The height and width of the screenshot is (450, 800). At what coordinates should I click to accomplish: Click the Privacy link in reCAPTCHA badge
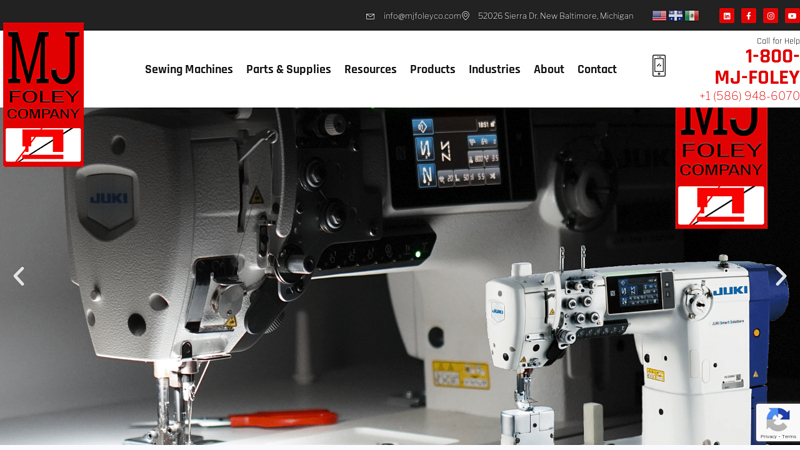[768, 437]
